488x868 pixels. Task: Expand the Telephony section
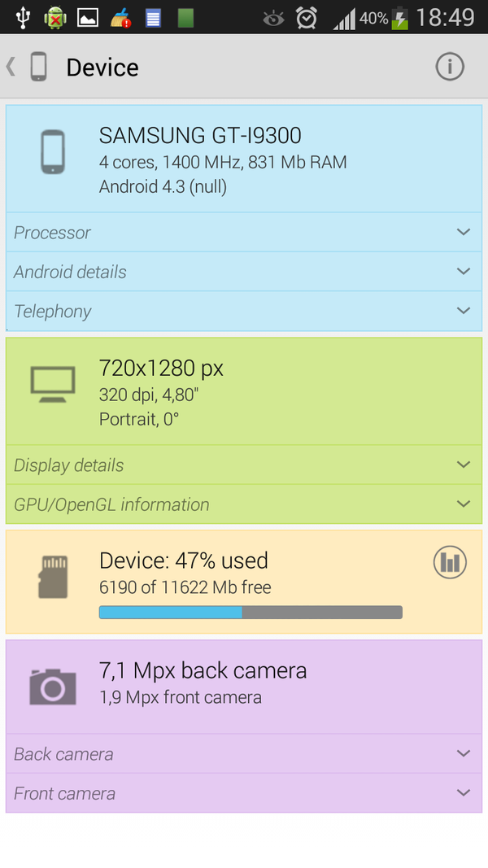pos(244,311)
